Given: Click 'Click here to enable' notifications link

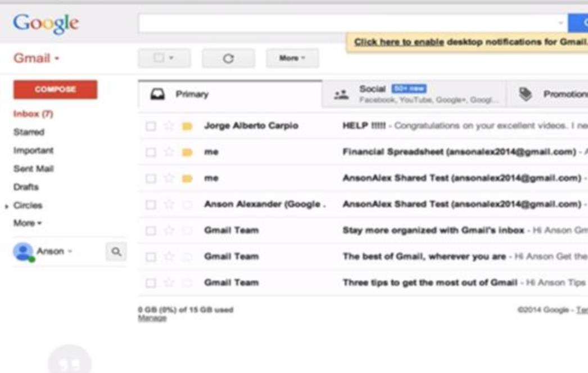Looking at the screenshot, I should [399, 42].
